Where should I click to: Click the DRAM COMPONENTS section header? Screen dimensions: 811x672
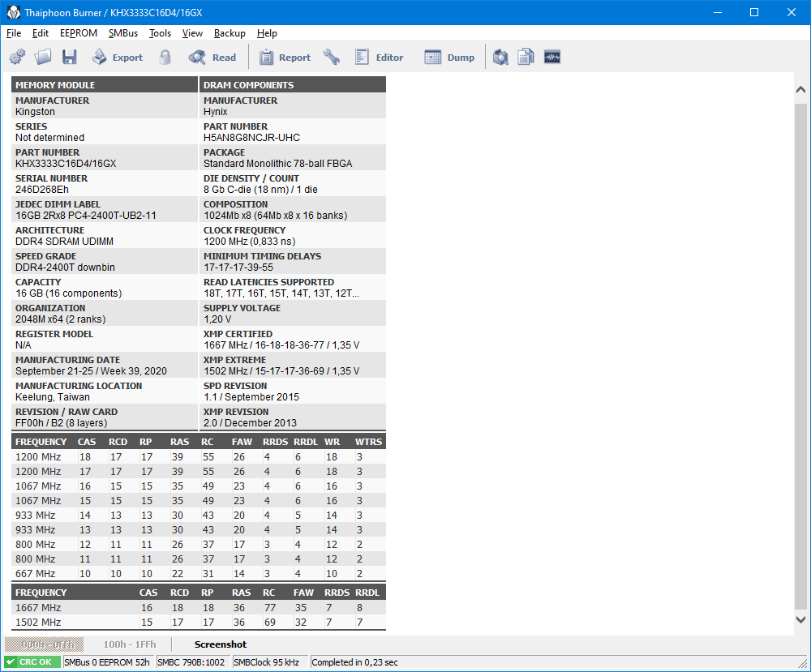[x=293, y=85]
